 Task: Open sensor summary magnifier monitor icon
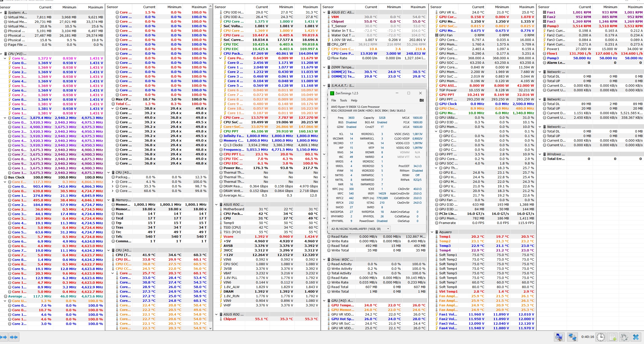[559, 337]
